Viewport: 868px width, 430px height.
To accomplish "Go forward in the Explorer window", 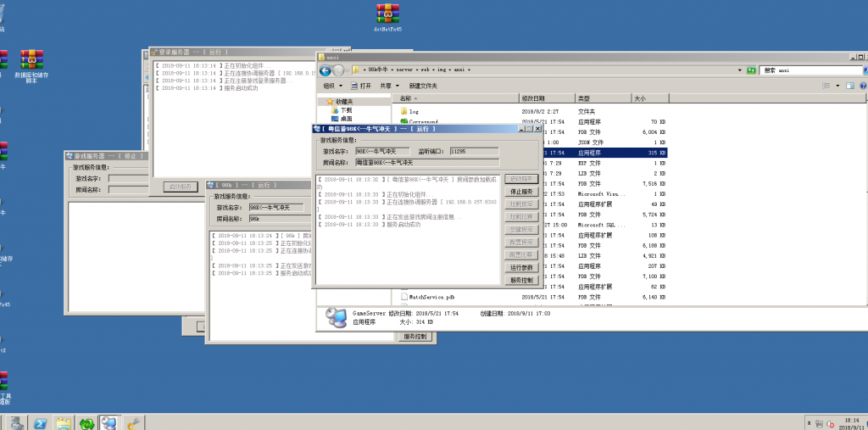I will click(x=338, y=70).
